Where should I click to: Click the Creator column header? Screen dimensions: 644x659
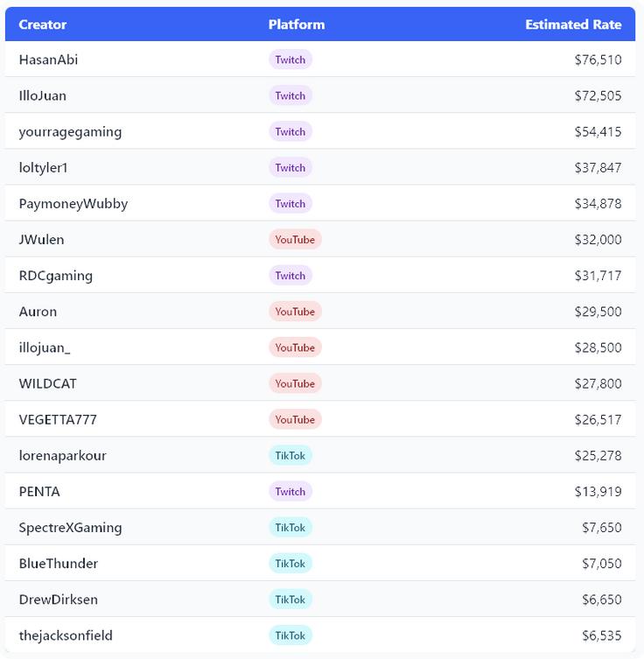click(x=42, y=25)
